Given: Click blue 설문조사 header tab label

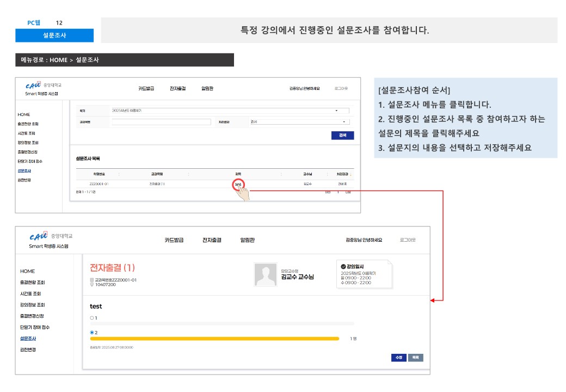Looking at the screenshot, I should tap(54, 35).
